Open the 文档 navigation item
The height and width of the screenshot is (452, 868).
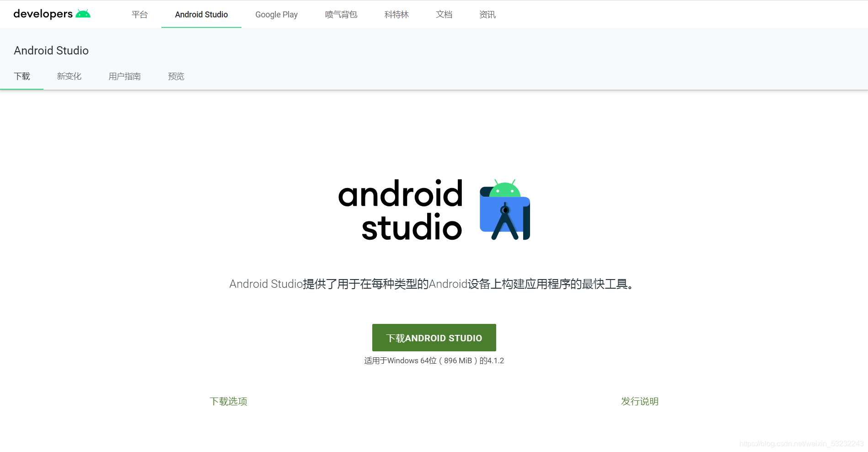[444, 15]
